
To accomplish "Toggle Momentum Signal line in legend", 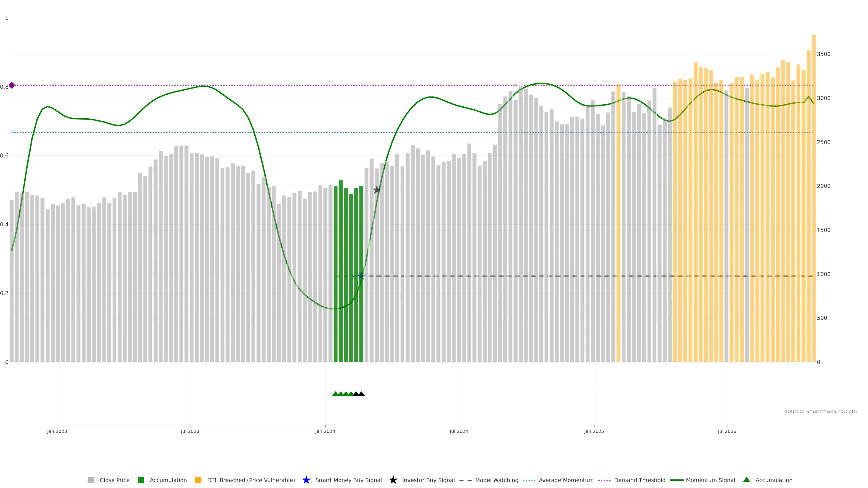I will pos(710,480).
